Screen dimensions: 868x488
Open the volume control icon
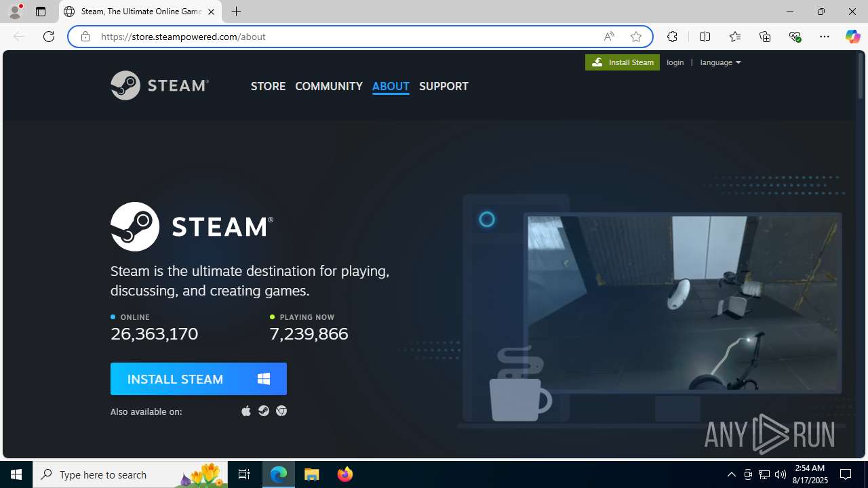click(781, 474)
